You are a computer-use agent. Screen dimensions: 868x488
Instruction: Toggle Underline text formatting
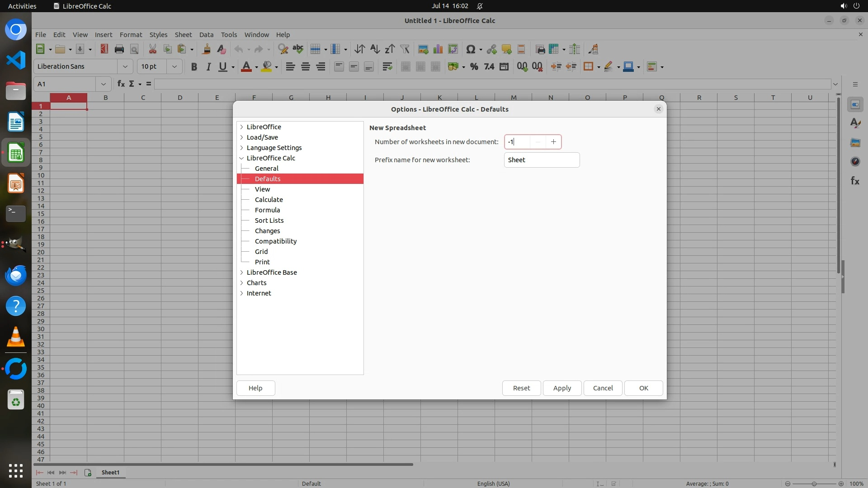click(x=222, y=67)
